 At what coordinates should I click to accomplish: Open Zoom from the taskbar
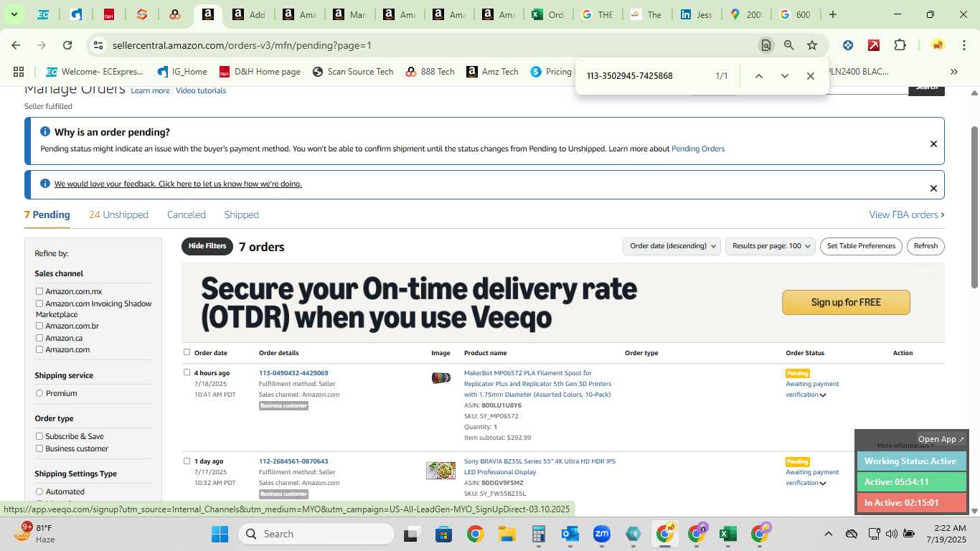(601, 534)
